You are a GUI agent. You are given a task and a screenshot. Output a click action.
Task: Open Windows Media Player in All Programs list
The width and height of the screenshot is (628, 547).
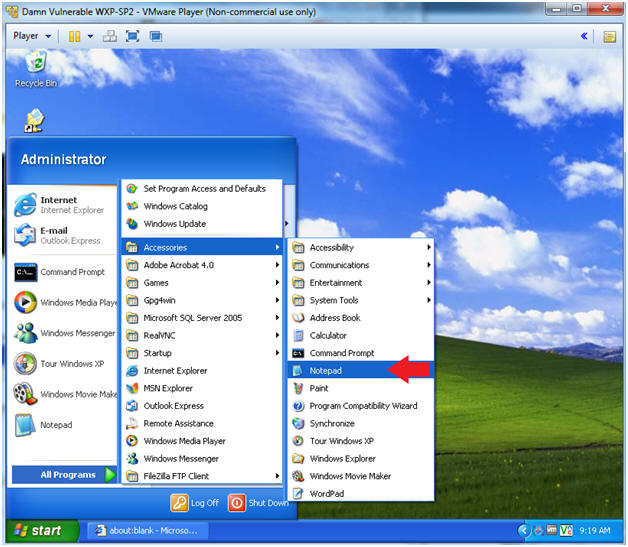click(x=202, y=441)
